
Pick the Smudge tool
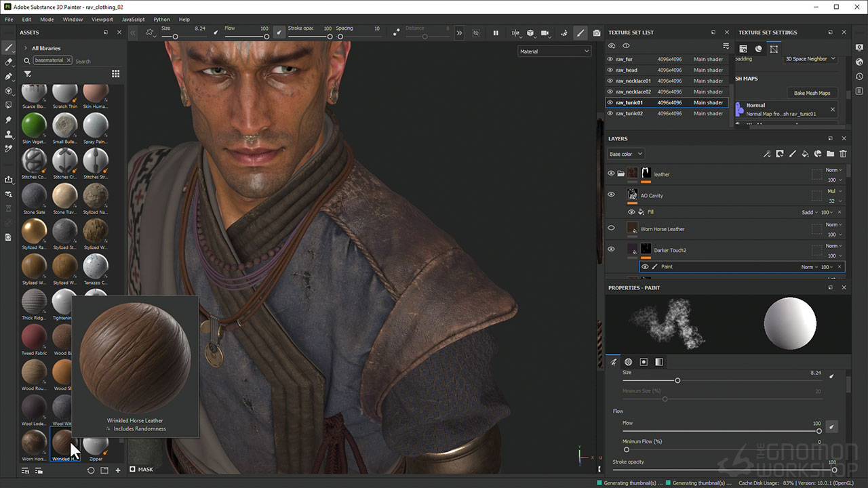[x=9, y=120]
